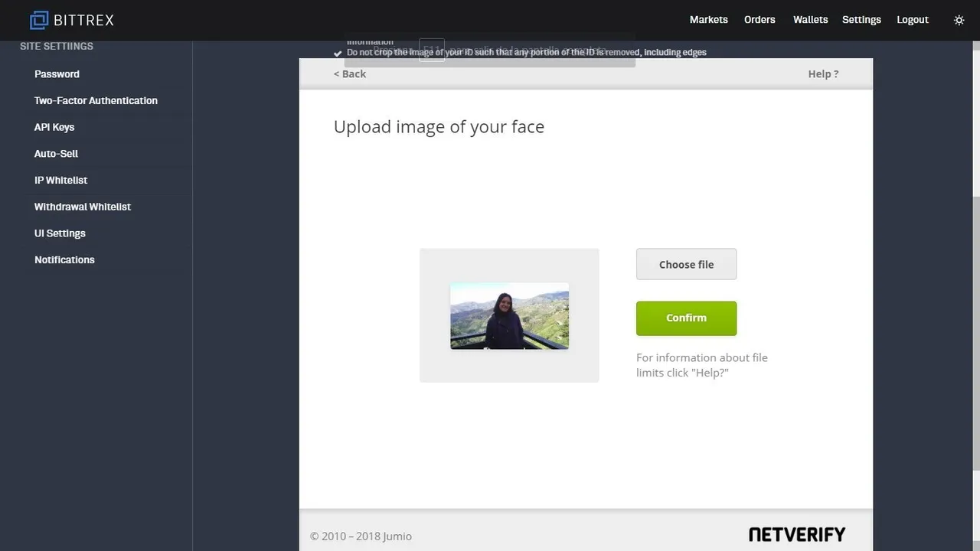The image size is (980, 551).
Task: Open Settings in the top navigation
Action: coord(861,20)
